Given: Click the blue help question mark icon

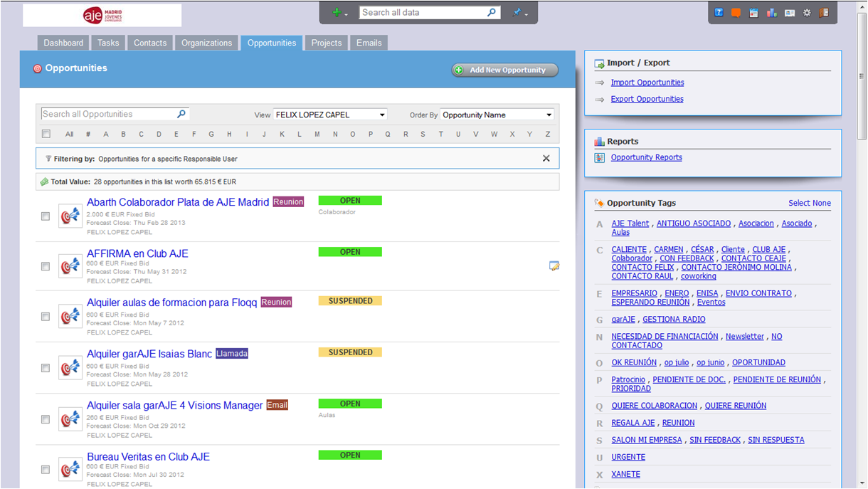Looking at the screenshot, I should click(x=719, y=13).
